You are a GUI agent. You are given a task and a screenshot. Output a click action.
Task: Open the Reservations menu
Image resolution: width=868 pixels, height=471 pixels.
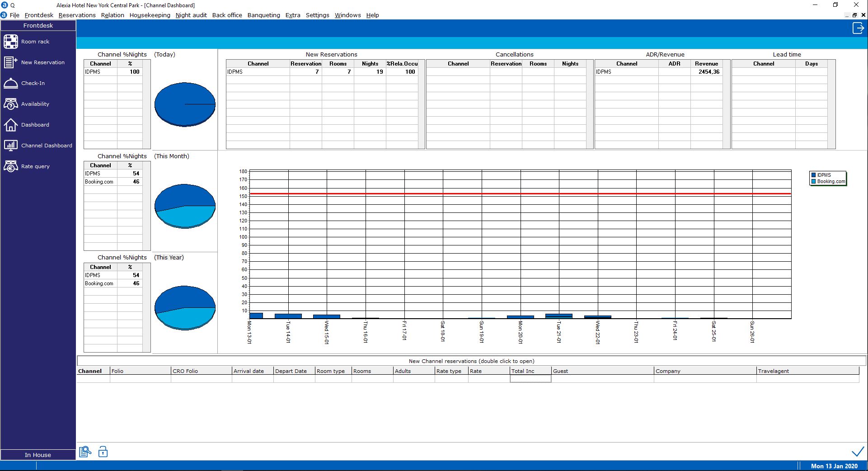coord(77,15)
